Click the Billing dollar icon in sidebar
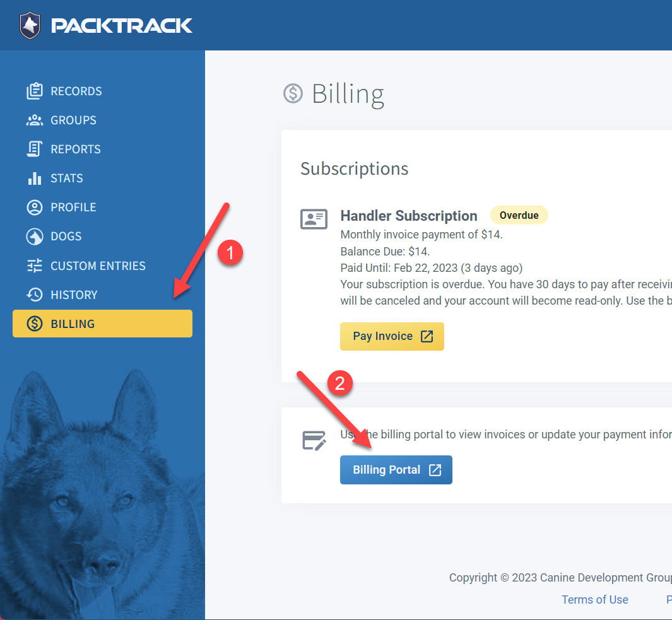 coord(35,324)
